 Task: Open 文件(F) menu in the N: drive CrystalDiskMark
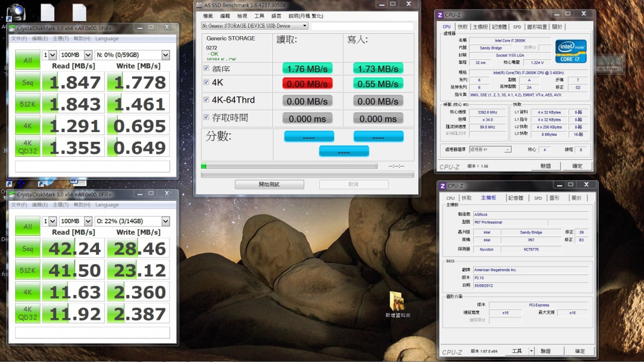coord(19,39)
